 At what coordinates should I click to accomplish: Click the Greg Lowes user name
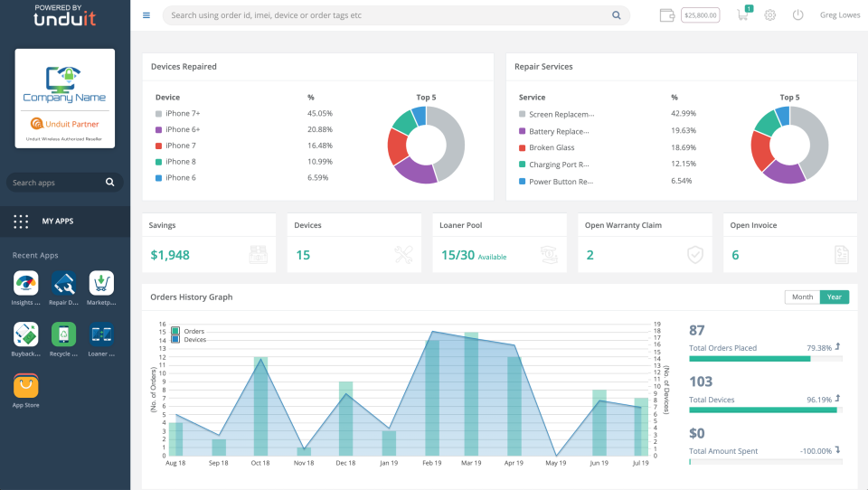840,15
